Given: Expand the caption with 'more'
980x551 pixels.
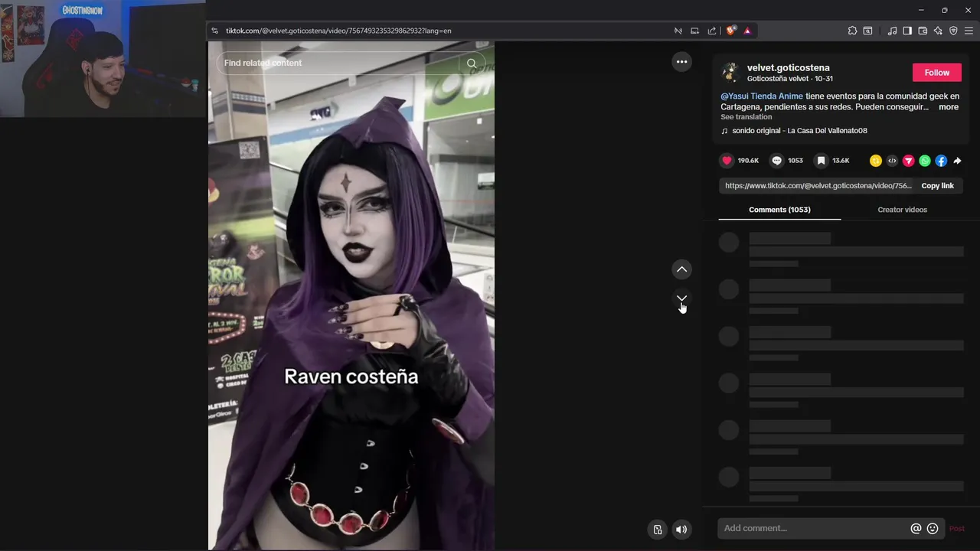Looking at the screenshot, I should [949, 107].
